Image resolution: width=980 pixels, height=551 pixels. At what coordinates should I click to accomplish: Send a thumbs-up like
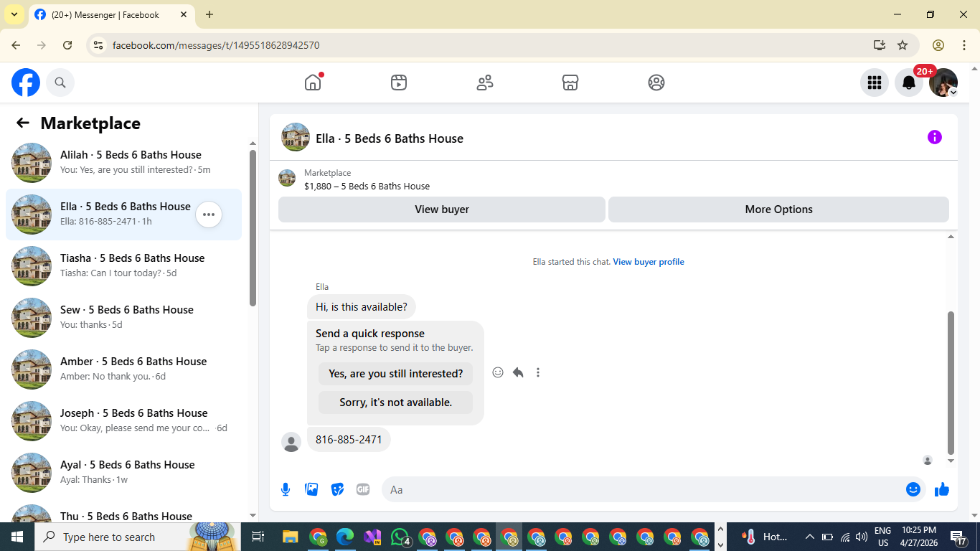942,489
